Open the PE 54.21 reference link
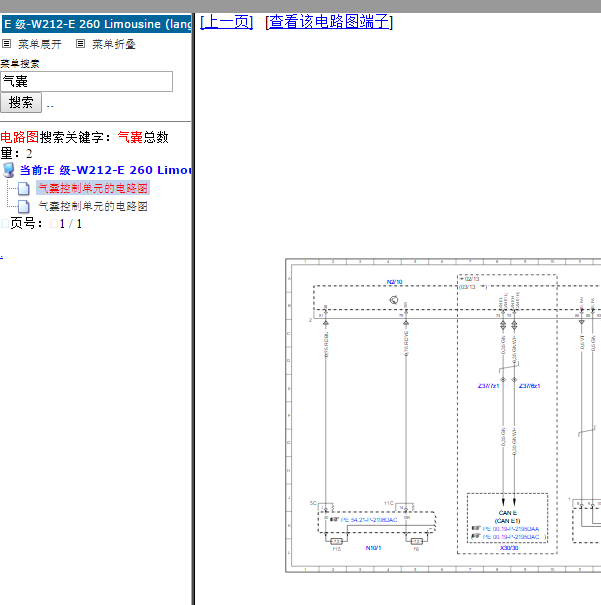 (369, 520)
